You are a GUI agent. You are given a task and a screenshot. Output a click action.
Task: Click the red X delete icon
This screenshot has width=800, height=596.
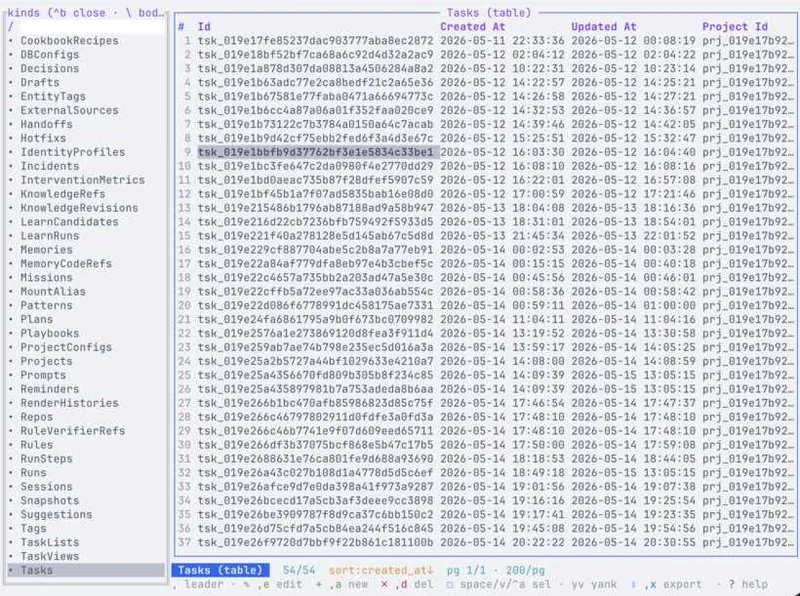coord(385,584)
